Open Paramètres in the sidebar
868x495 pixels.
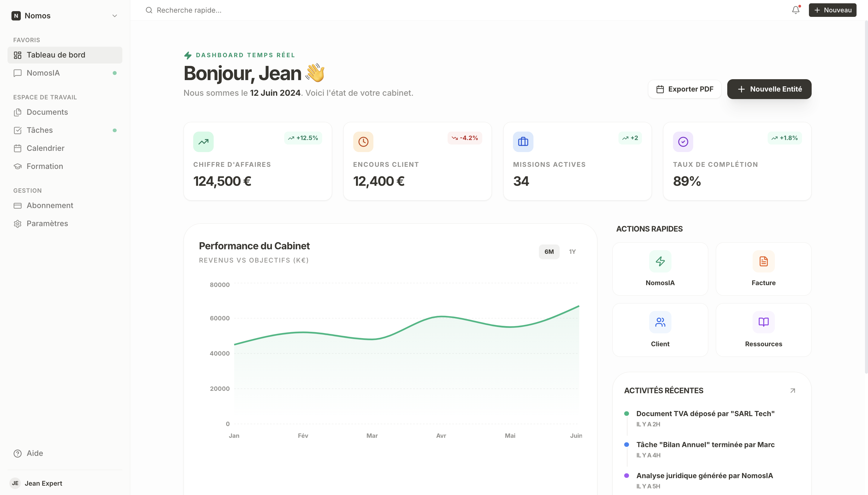tap(47, 223)
